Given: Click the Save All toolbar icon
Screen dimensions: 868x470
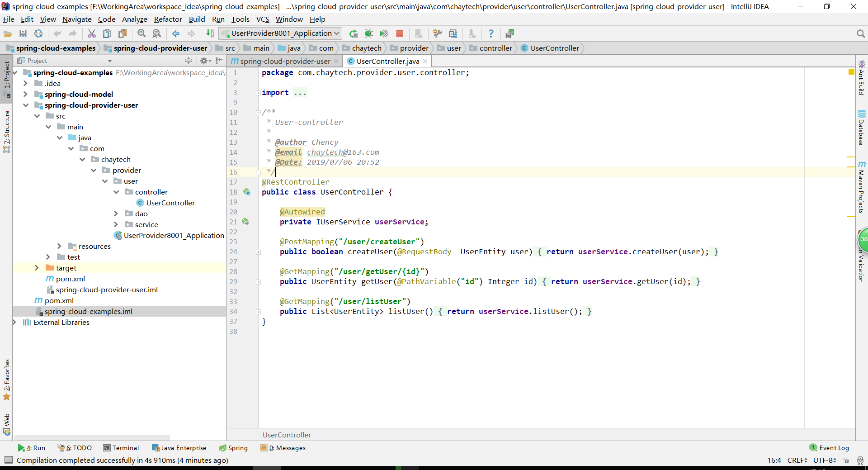Looking at the screenshot, I should [23, 33].
